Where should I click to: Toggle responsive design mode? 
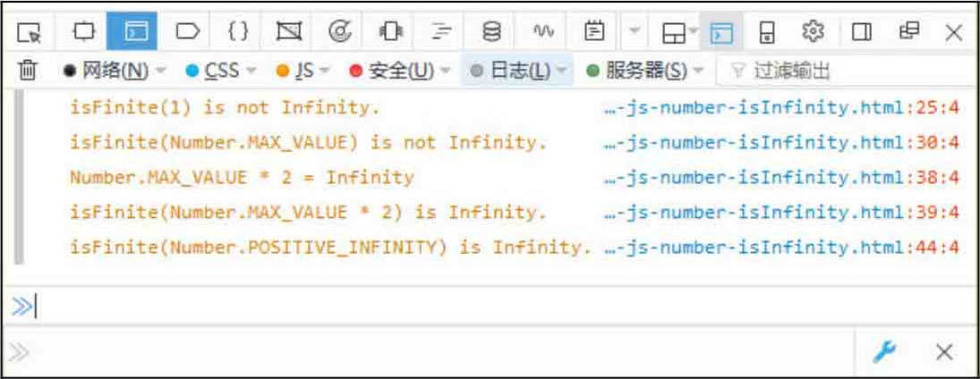pos(766,31)
